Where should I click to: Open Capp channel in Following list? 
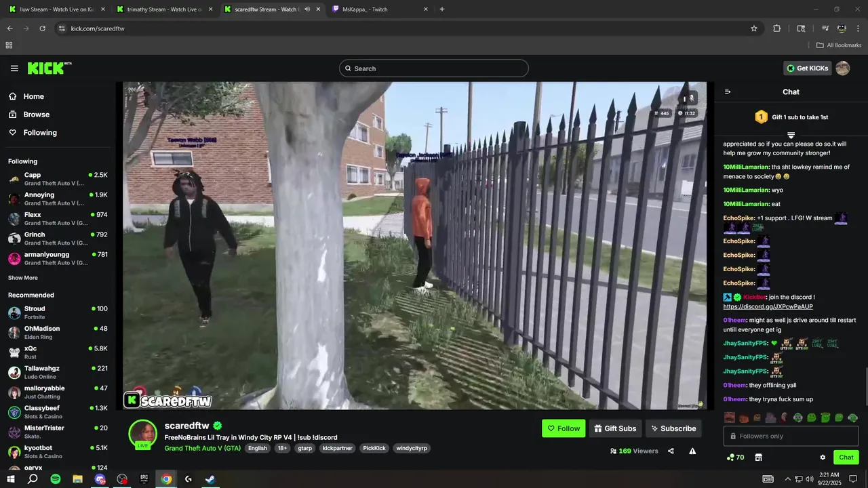[58, 179]
